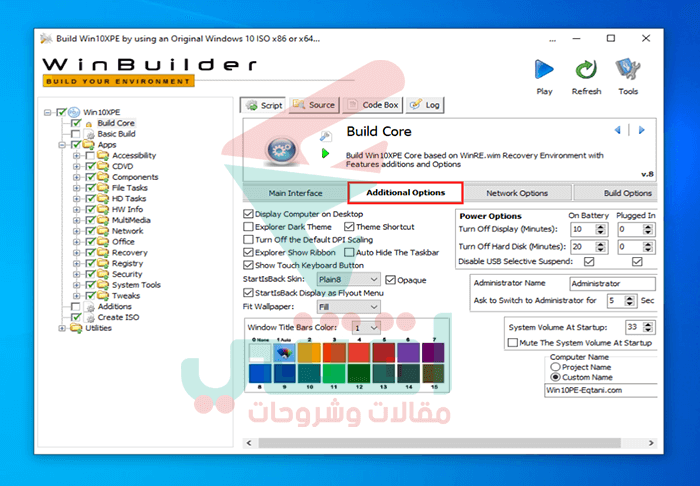
Task: Select Registry in the tree
Action: pyautogui.click(x=127, y=263)
